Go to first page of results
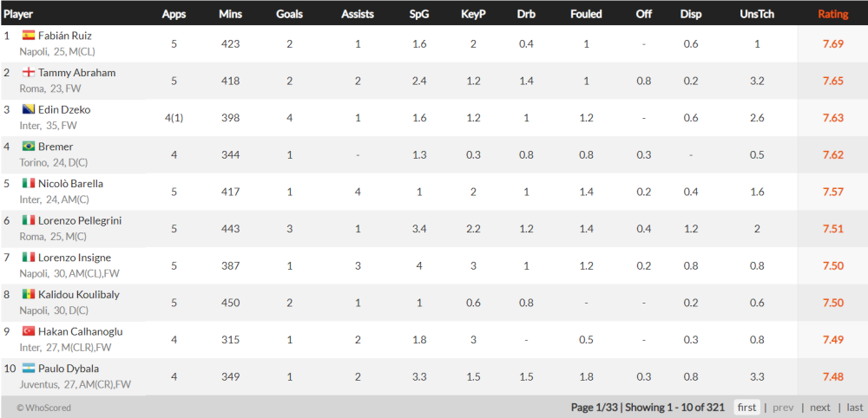 [x=746, y=408]
